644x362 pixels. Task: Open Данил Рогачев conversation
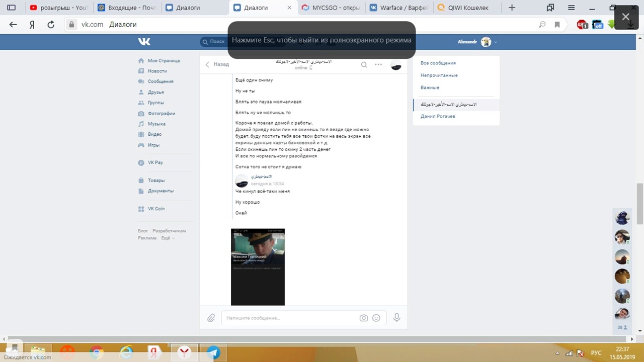(438, 116)
